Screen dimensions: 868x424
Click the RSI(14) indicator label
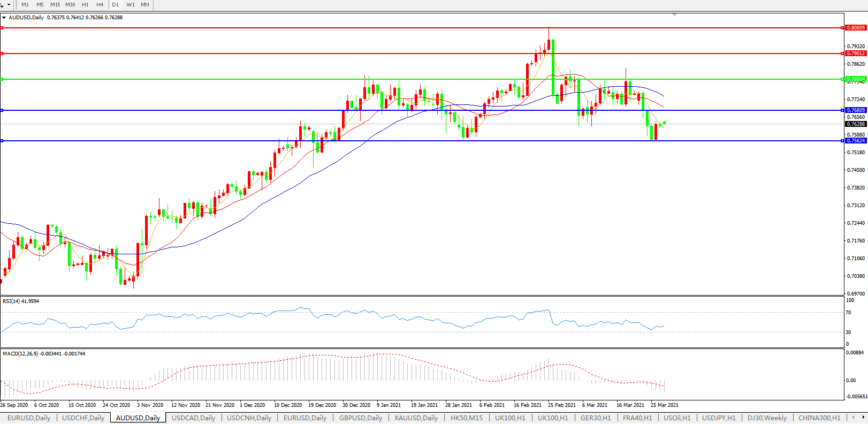pyautogui.click(x=20, y=301)
